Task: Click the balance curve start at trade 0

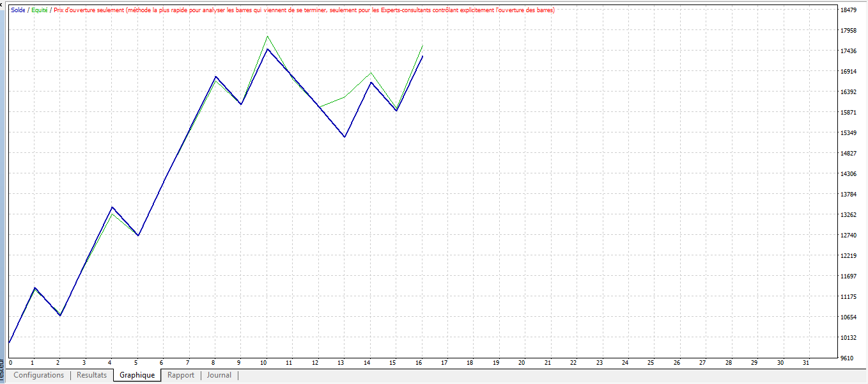Action: coord(10,342)
